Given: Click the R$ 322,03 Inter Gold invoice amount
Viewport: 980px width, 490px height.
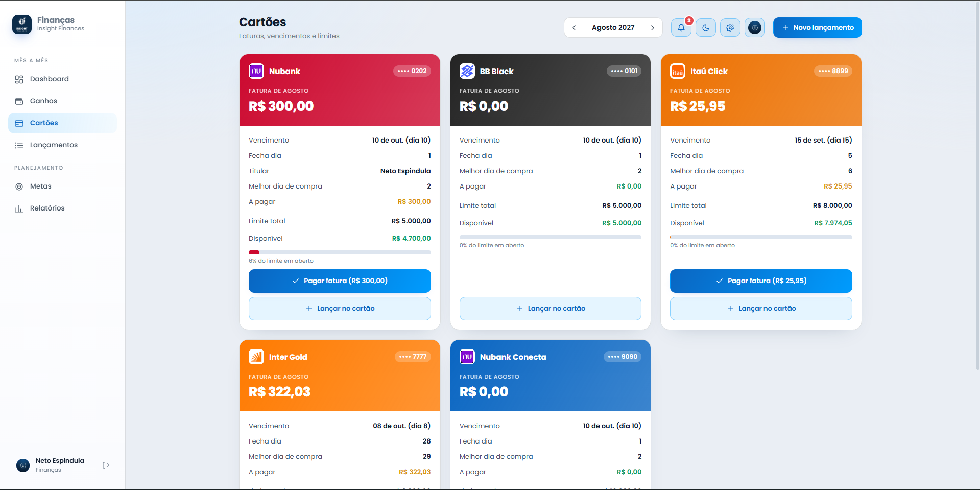Looking at the screenshot, I should [279, 392].
